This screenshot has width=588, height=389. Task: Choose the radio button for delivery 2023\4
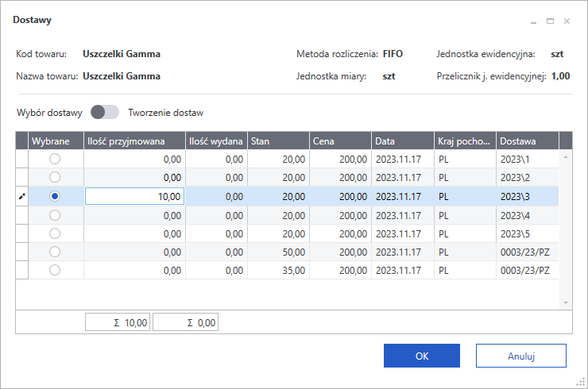tap(55, 215)
